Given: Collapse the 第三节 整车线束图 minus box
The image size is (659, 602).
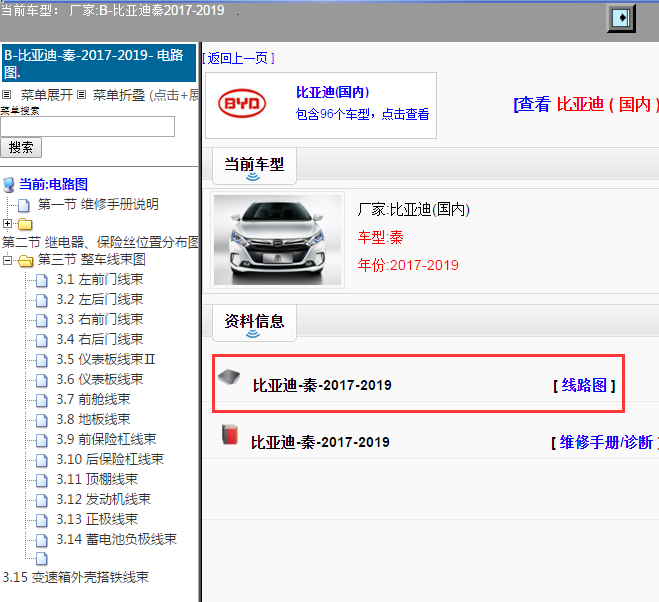Looking at the screenshot, I should (x=7, y=261).
